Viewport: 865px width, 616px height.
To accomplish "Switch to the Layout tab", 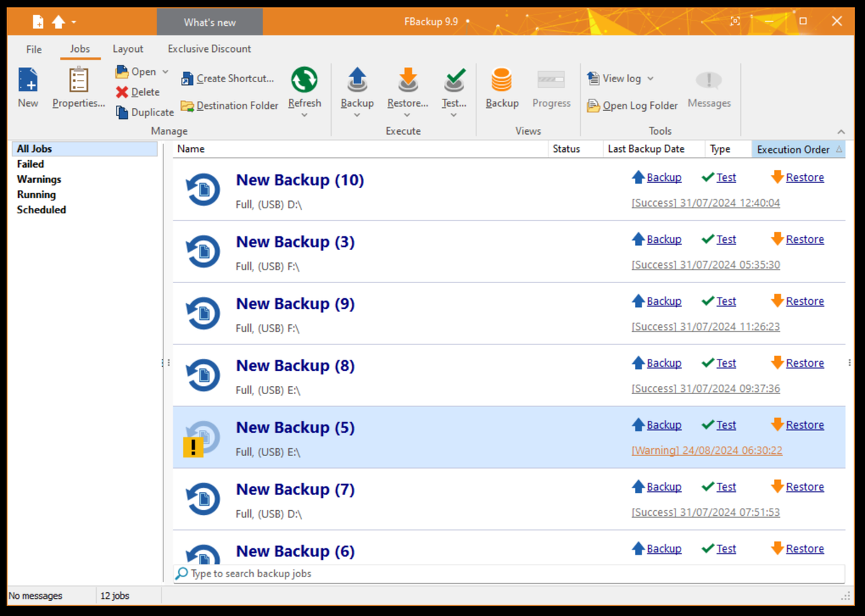I will point(128,48).
